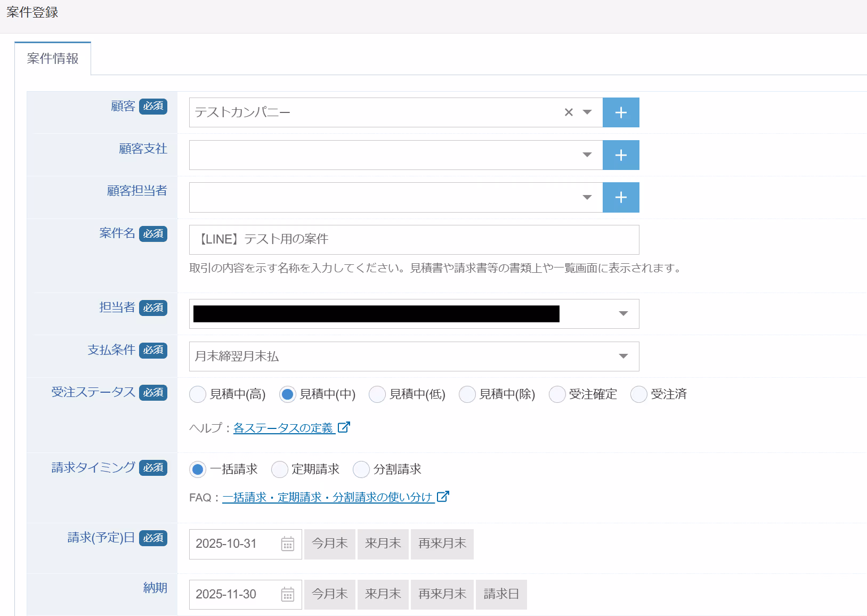This screenshot has width=867, height=616.
Task: Set 請求(予定)日 to 今月末
Action: [330, 544]
